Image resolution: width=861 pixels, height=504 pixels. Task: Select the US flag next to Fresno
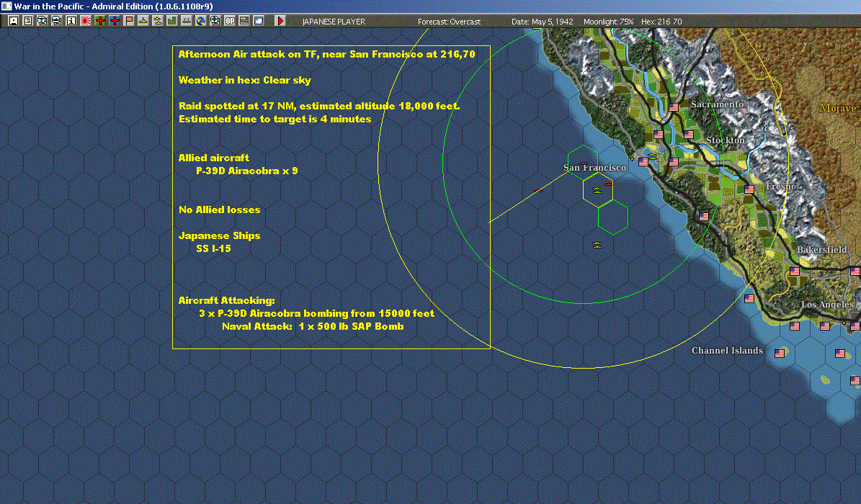749,189
